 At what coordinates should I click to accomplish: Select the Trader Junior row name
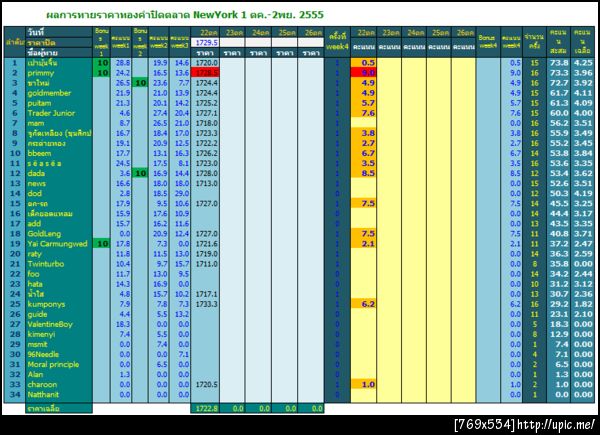[51, 113]
